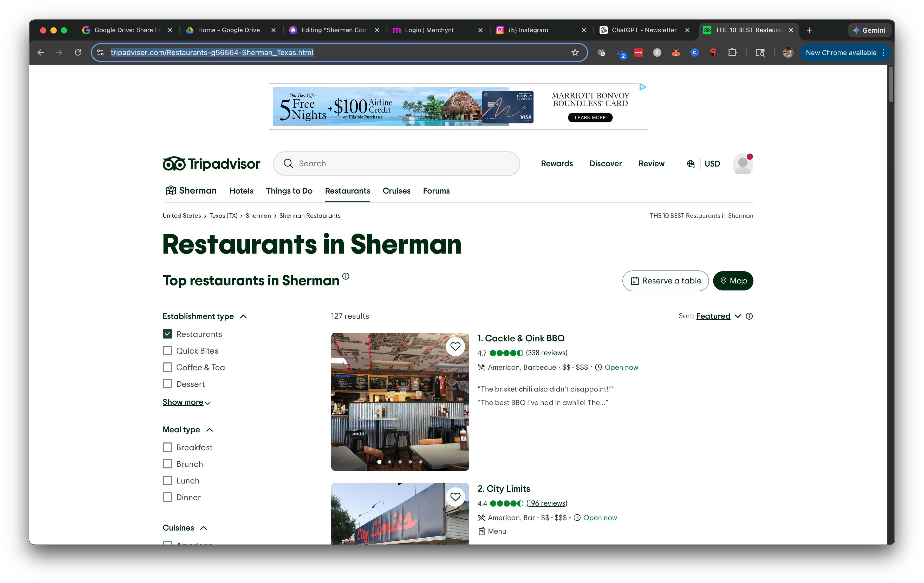Open Chrome extensions puzzle icon

click(732, 52)
